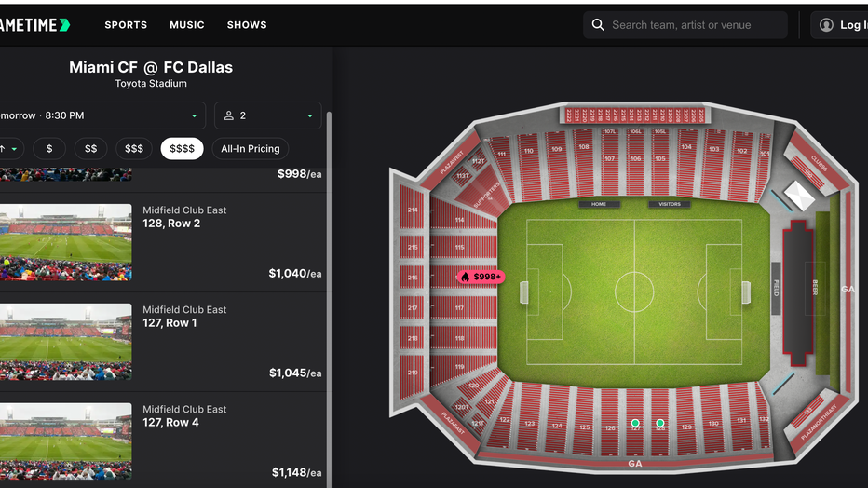Image resolution: width=868 pixels, height=488 pixels.
Task: Click the All-In Pricing button
Action: [x=251, y=148]
